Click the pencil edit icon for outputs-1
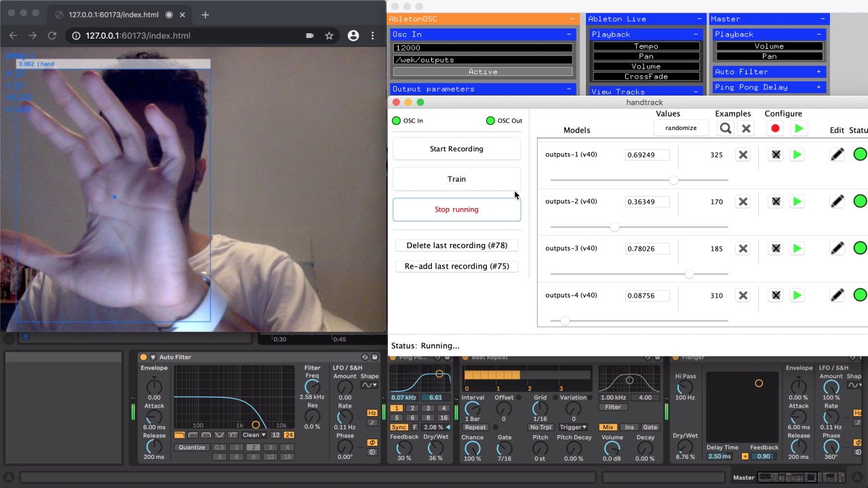This screenshot has height=488, width=868. point(837,155)
